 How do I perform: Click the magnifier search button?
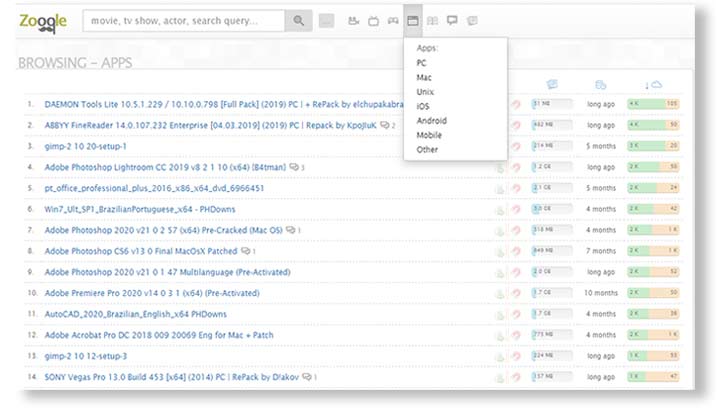coord(298,21)
